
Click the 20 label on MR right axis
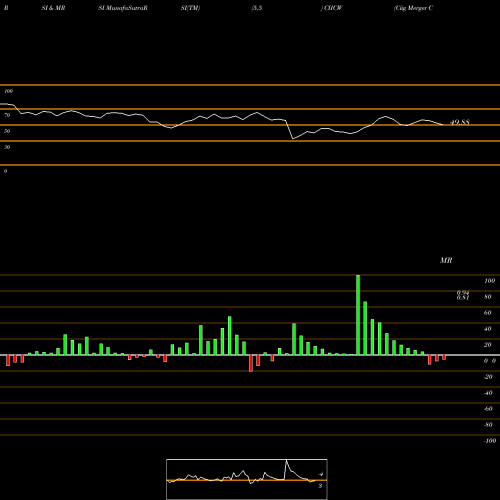488,345
